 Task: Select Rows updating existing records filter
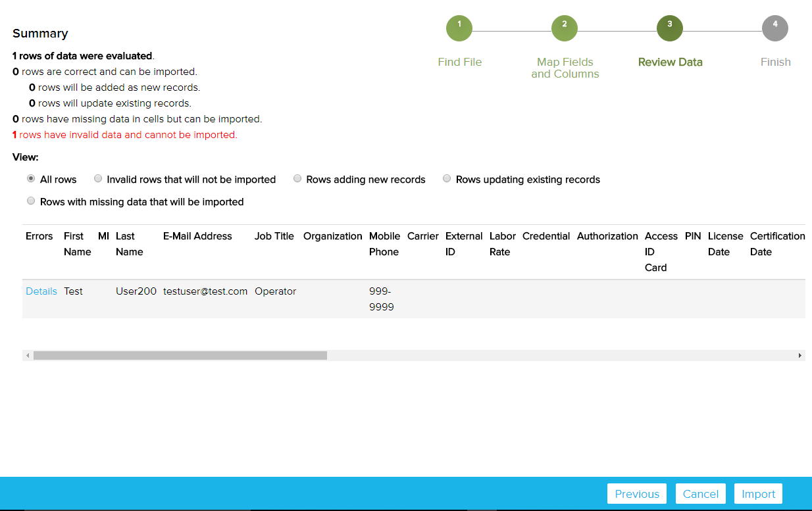447,178
